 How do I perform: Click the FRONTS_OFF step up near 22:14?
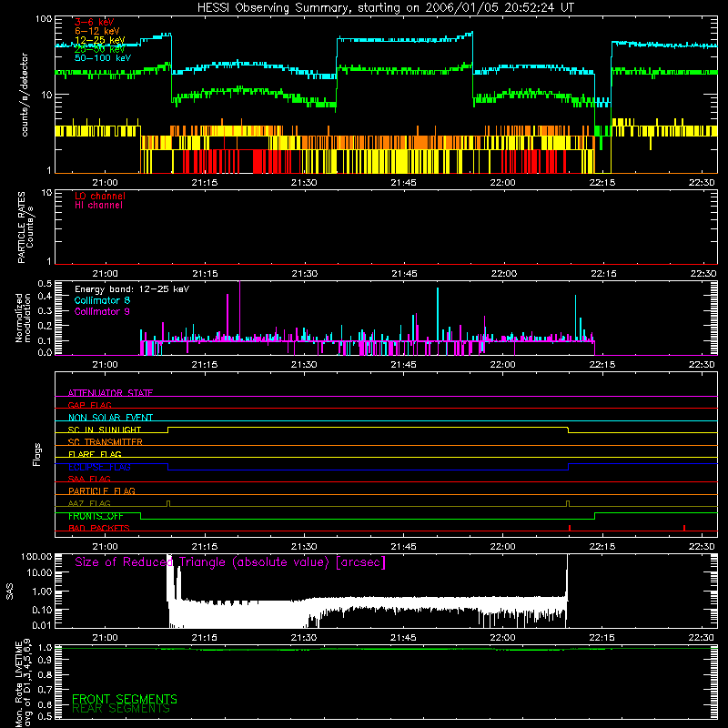coord(595,516)
